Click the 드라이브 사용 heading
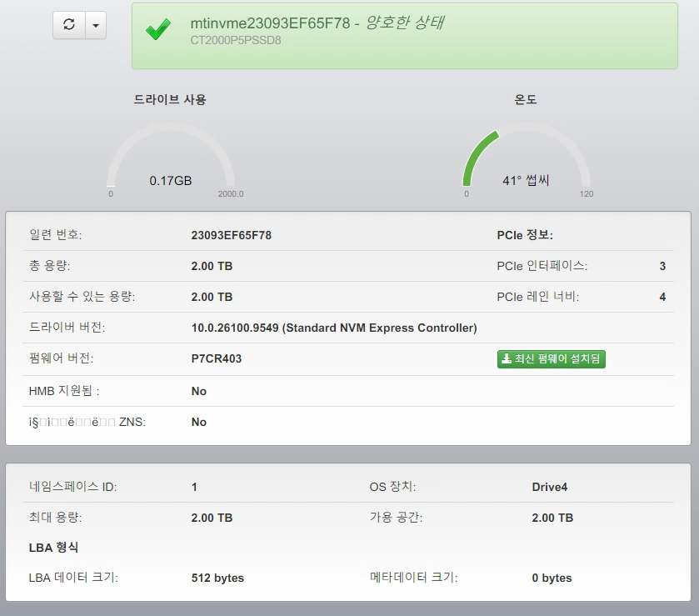Viewport: 699px width, 616px height. [x=170, y=99]
